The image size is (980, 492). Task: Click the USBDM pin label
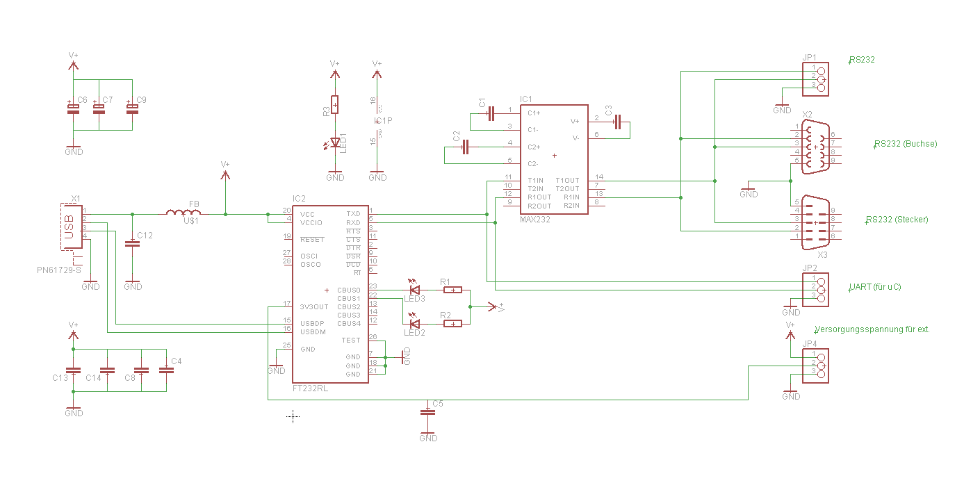tap(312, 331)
